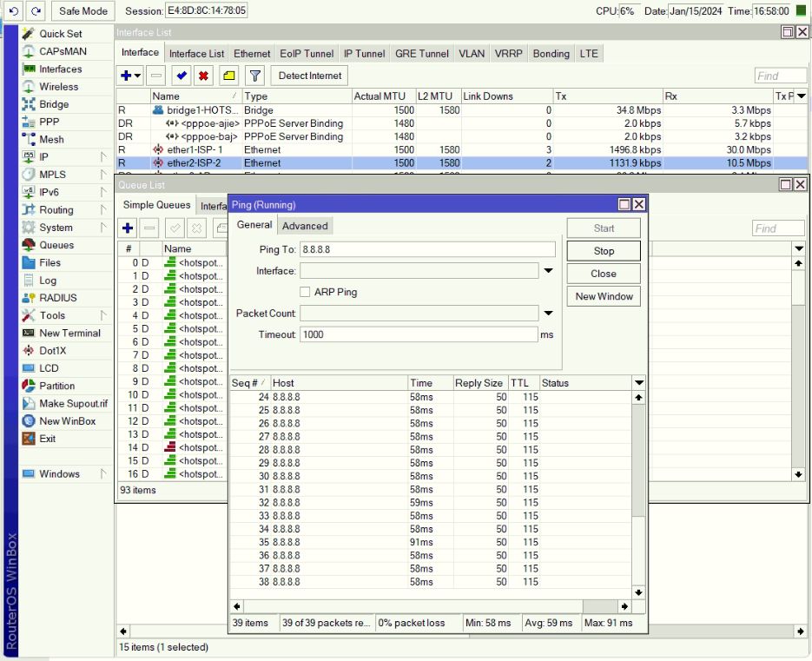Image resolution: width=812 pixels, height=661 pixels.
Task: Open CAPsMAN in the sidebar
Action: pos(63,51)
